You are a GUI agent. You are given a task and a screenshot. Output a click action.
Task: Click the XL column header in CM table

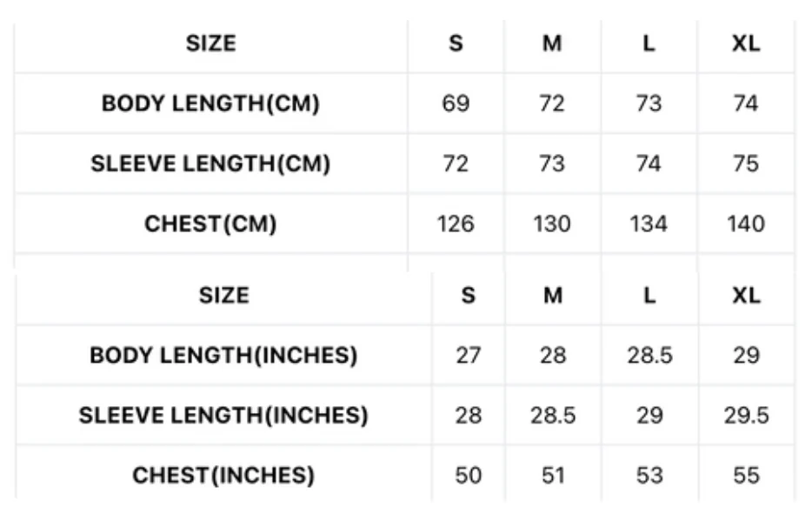pyautogui.click(x=745, y=43)
